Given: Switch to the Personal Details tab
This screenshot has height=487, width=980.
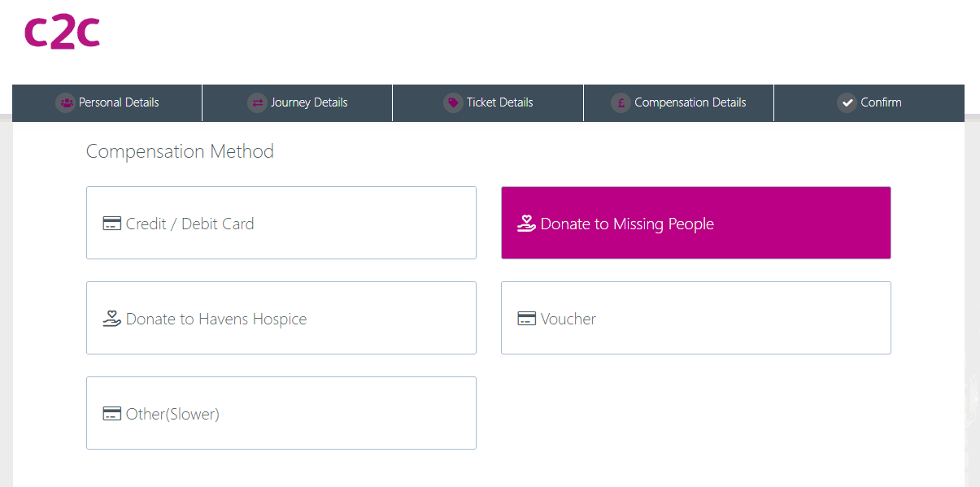Looking at the screenshot, I should (x=107, y=102).
